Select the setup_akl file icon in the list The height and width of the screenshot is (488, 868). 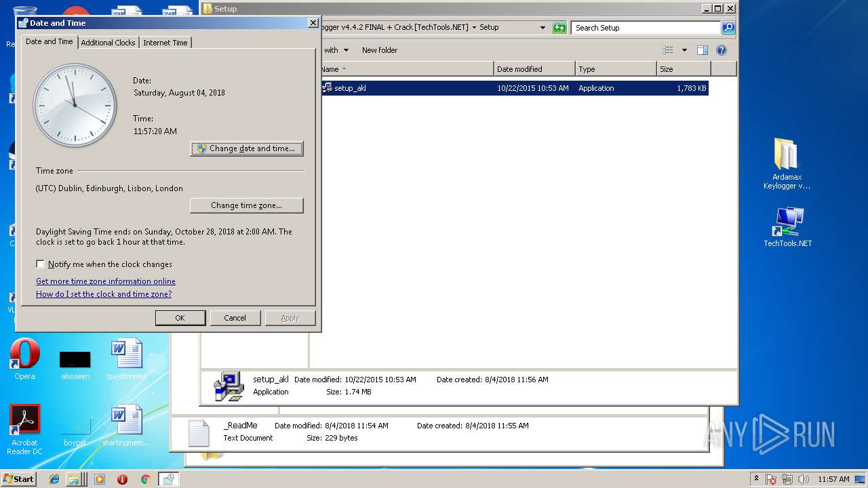tap(327, 88)
